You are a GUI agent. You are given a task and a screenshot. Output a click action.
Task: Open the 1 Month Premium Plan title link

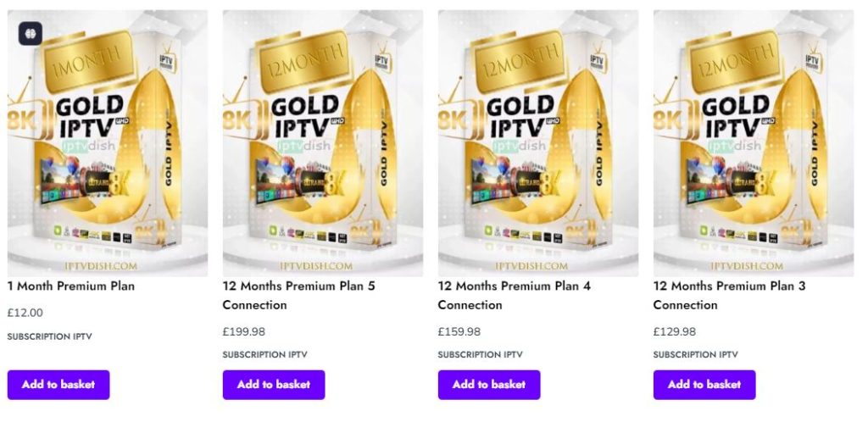(x=71, y=286)
